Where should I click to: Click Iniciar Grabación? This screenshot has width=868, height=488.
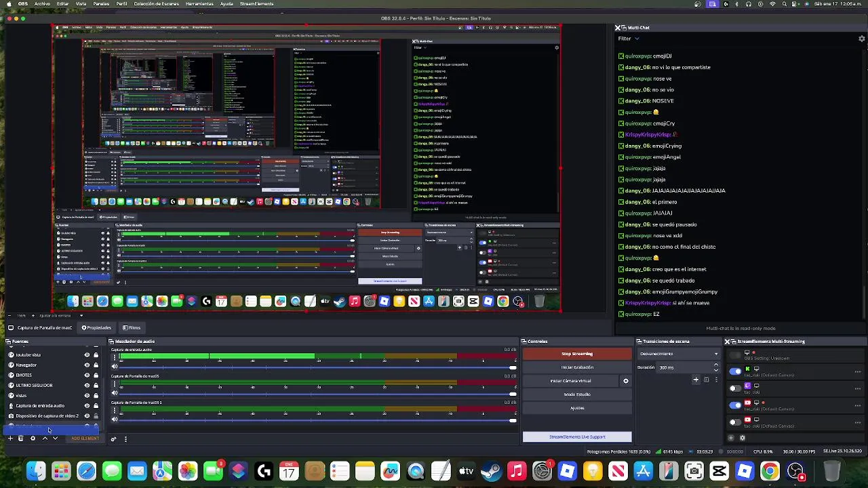577,367
